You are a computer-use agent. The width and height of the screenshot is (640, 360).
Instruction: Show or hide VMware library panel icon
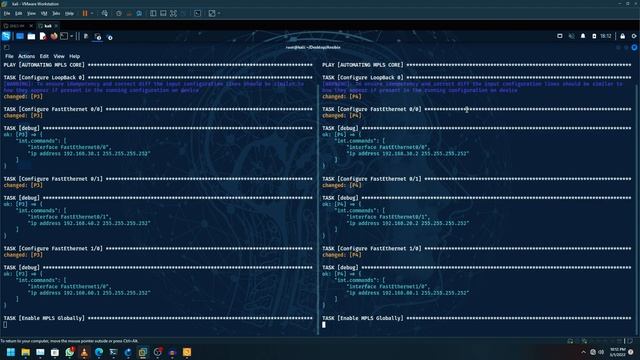click(153, 13)
